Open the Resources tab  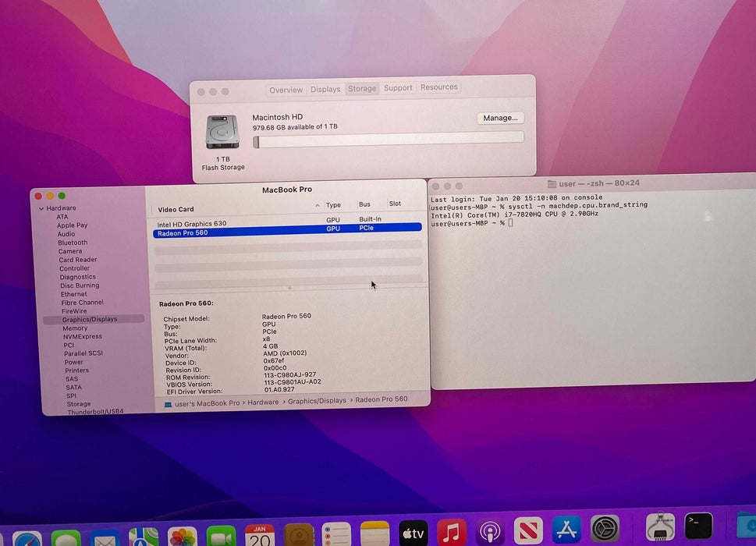coord(438,87)
